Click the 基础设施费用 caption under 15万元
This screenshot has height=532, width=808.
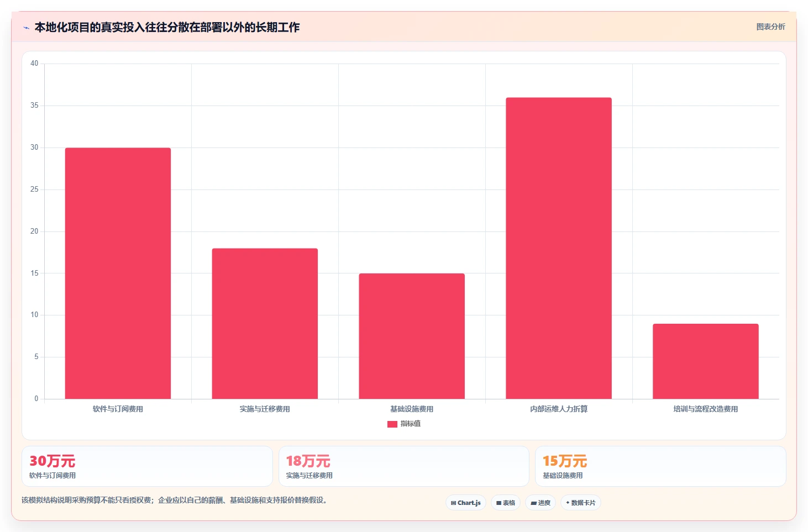tap(563, 475)
